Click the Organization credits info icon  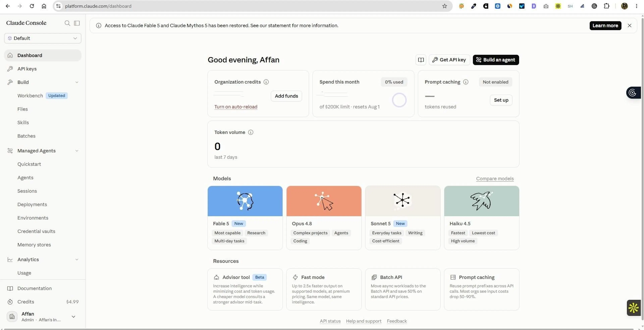266,82
